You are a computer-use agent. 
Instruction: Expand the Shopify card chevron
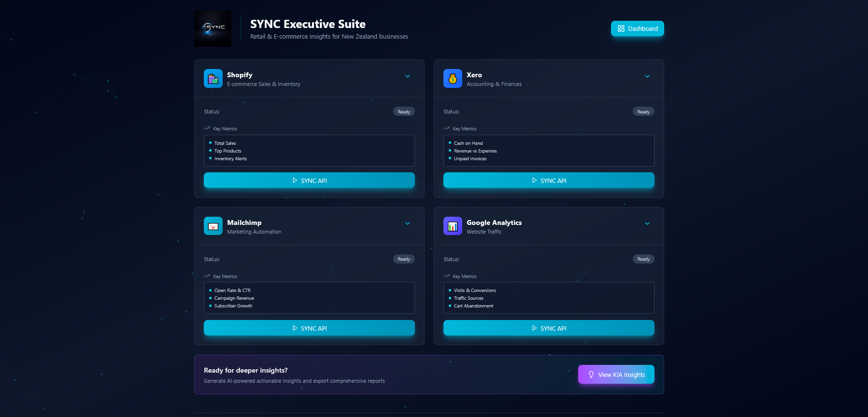point(408,76)
